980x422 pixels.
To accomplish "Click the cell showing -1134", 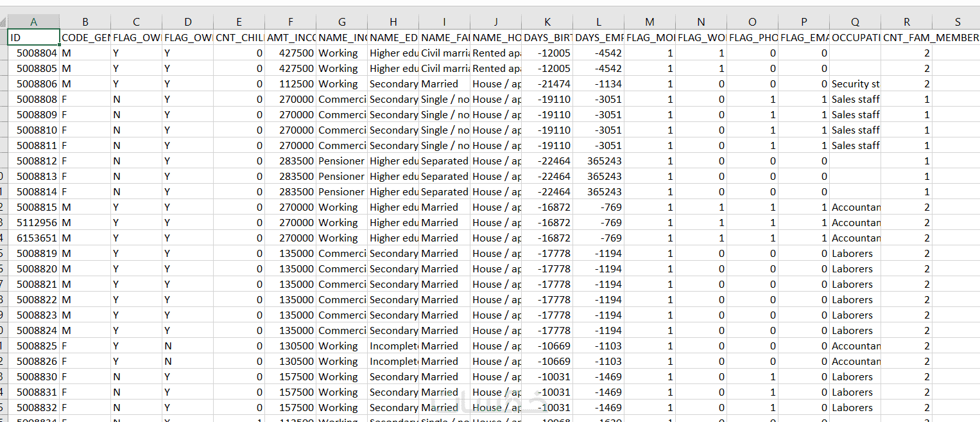I will (x=599, y=84).
